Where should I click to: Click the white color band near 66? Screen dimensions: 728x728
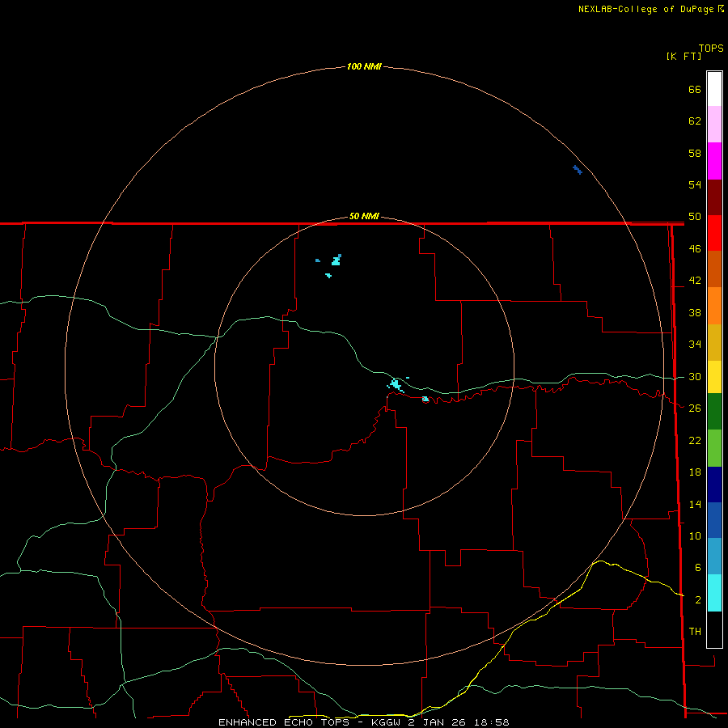click(714, 89)
